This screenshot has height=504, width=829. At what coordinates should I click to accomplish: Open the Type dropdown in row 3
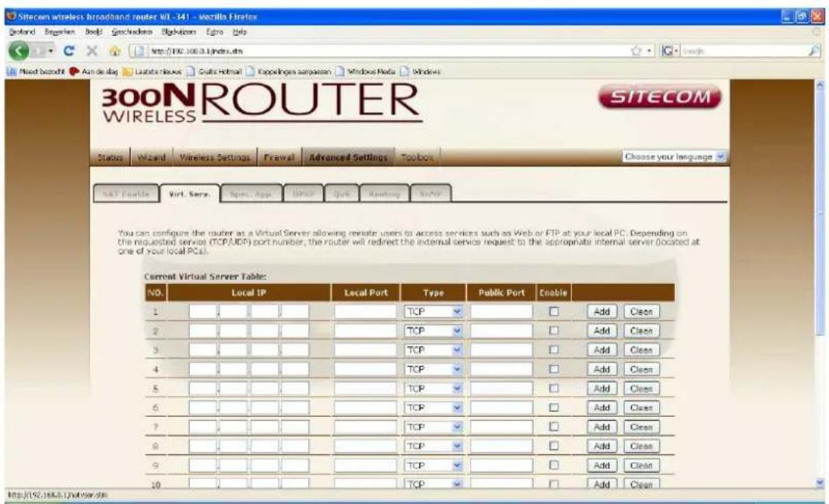pos(434,350)
